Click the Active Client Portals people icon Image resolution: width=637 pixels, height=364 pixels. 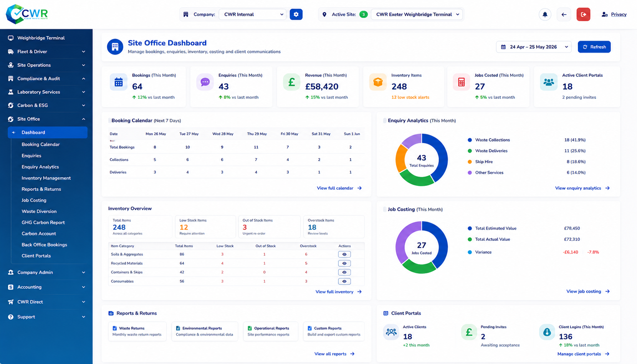[x=549, y=82]
